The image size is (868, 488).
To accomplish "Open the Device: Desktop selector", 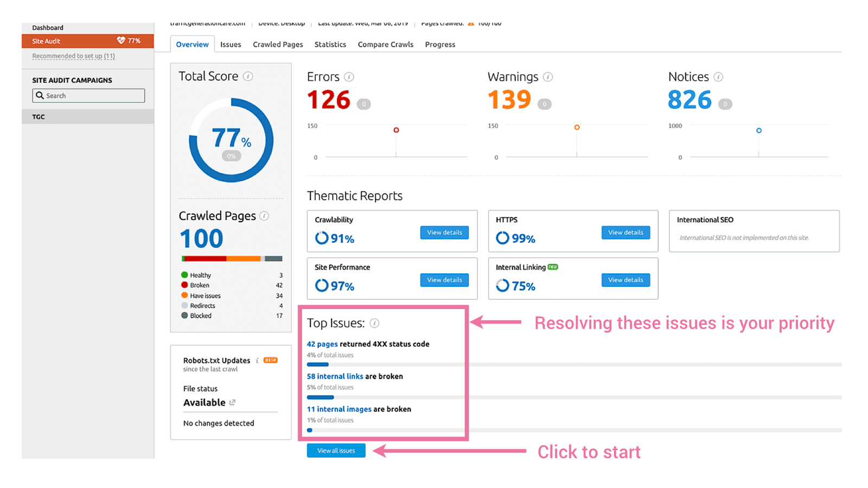I will click(282, 23).
